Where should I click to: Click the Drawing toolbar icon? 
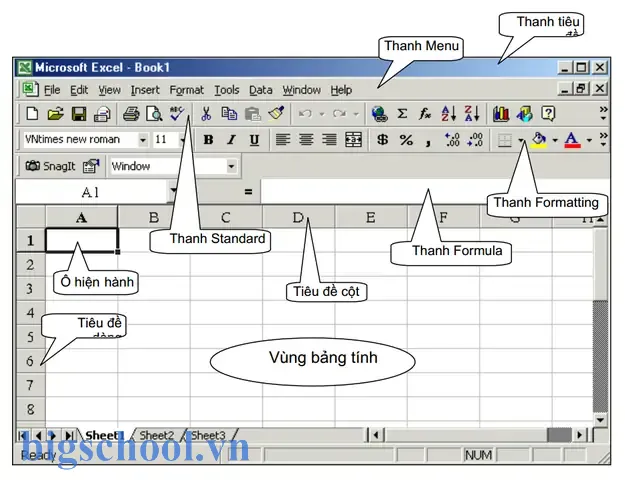[x=525, y=114]
